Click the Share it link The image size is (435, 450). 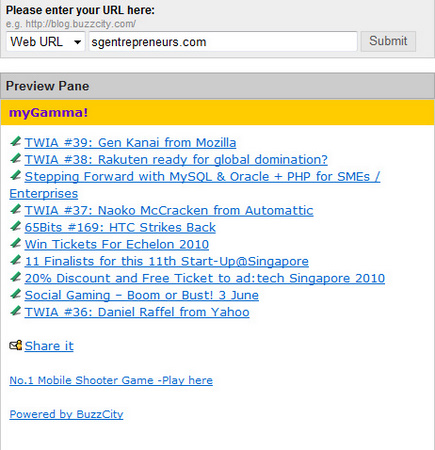point(49,346)
